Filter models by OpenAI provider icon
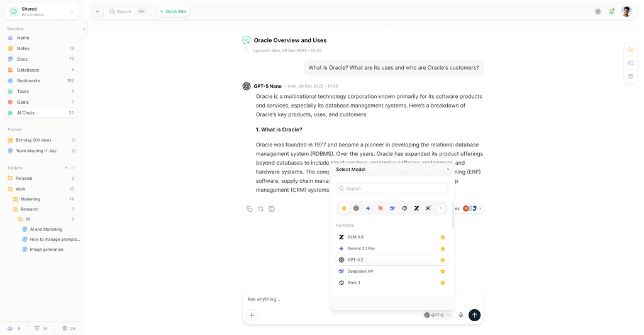This screenshot has width=644, height=335. point(356,209)
